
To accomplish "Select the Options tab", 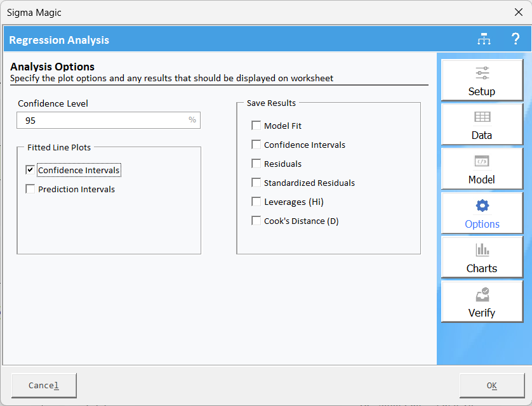I will pos(482,213).
